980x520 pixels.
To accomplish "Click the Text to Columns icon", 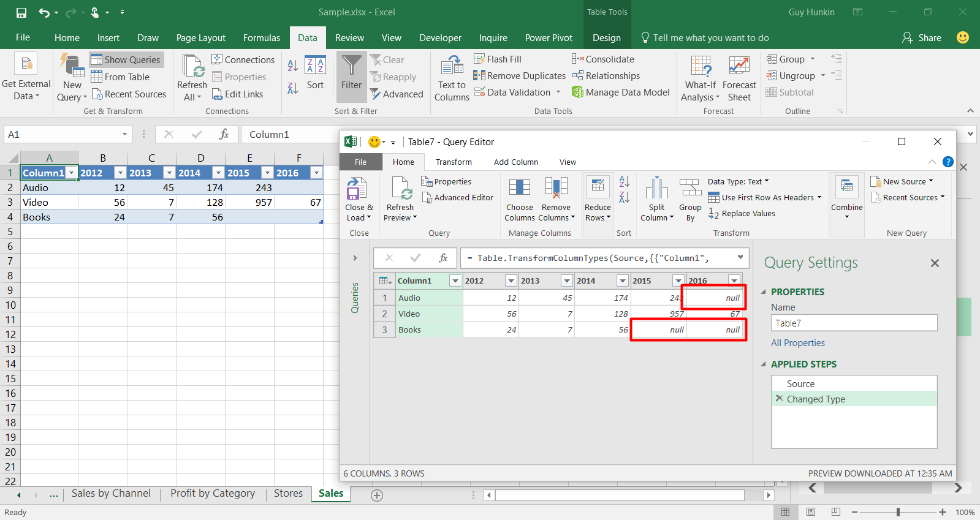I will pyautogui.click(x=452, y=67).
